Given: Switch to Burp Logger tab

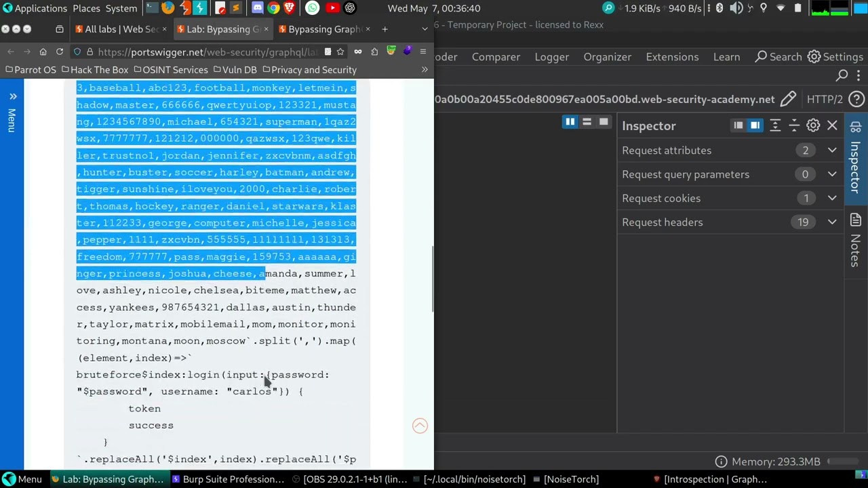Looking at the screenshot, I should [551, 57].
